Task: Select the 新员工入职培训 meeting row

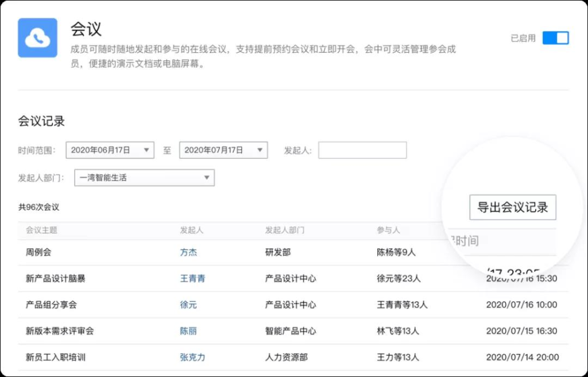Action: 56,357
